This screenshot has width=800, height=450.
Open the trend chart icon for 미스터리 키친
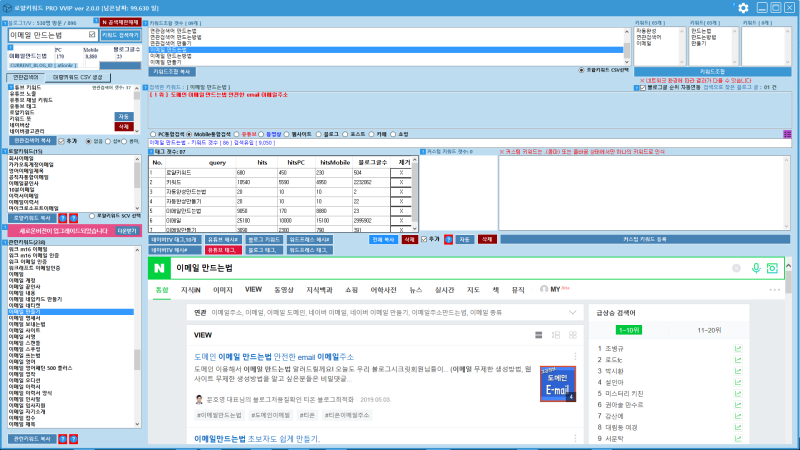(x=738, y=393)
